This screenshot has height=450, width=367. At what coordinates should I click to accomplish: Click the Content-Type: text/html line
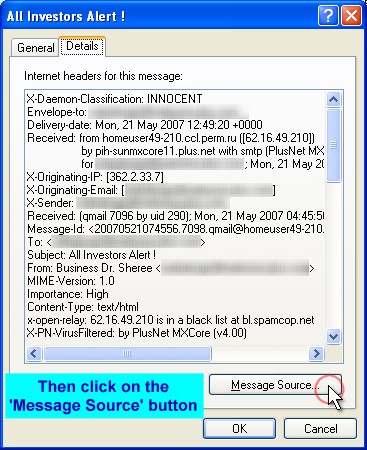83,307
